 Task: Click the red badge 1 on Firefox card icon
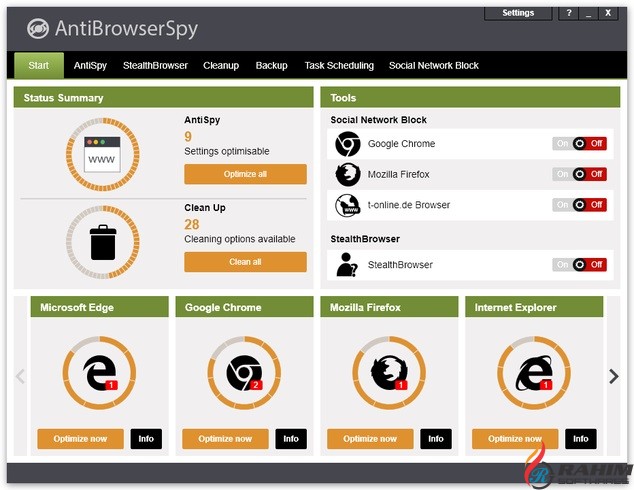click(x=401, y=385)
